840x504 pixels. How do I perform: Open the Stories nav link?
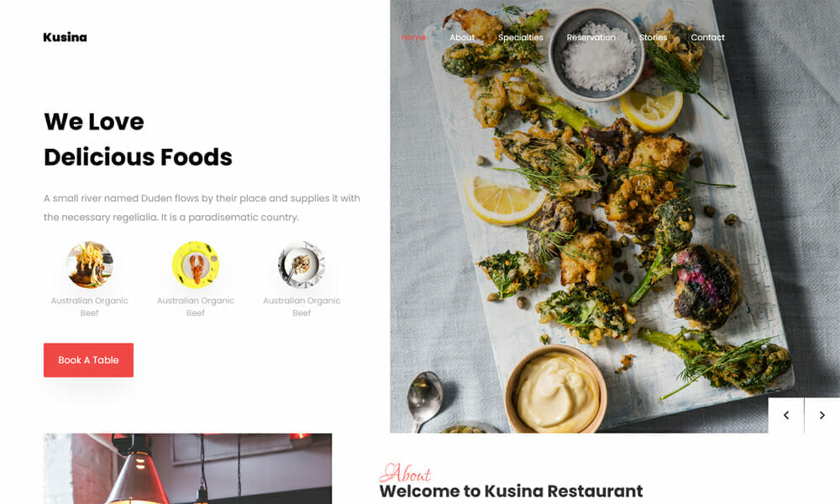click(653, 38)
